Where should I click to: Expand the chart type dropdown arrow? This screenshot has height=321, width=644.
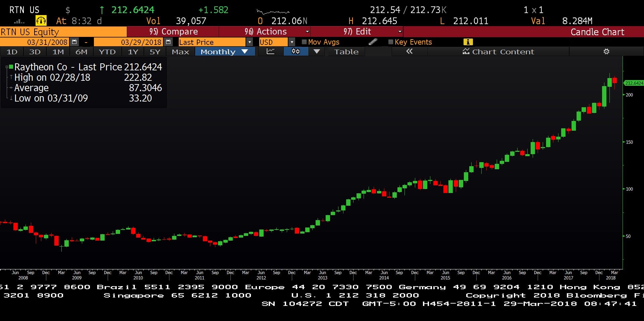coord(317,52)
